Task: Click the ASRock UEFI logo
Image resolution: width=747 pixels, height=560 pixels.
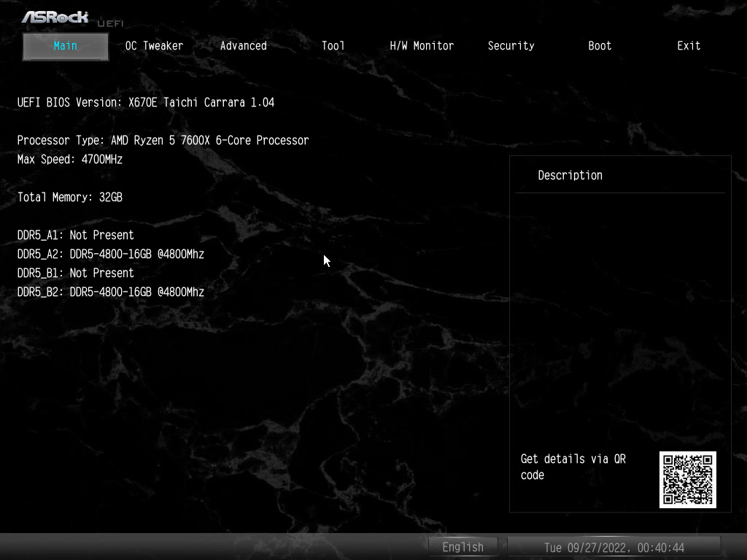Action: [x=73, y=18]
